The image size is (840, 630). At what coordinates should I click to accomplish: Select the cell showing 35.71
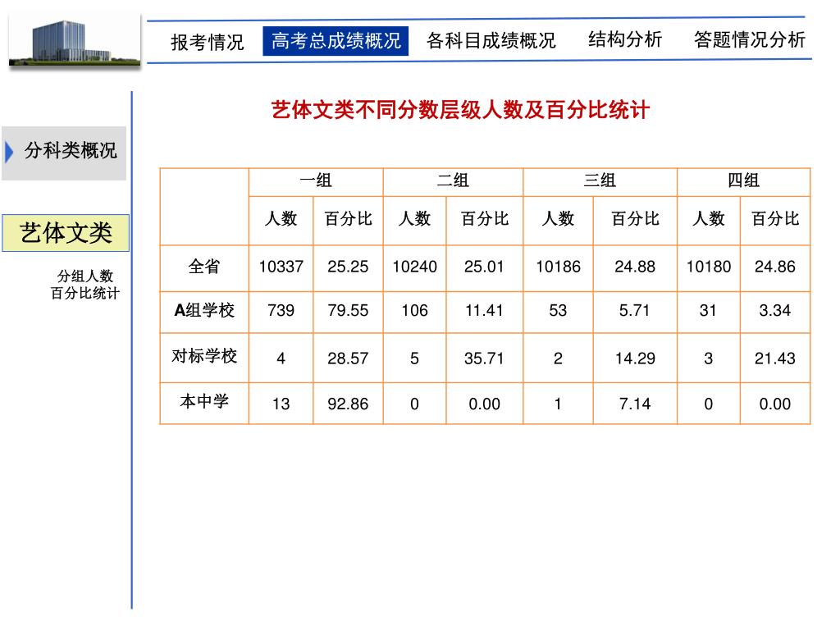coord(484,358)
